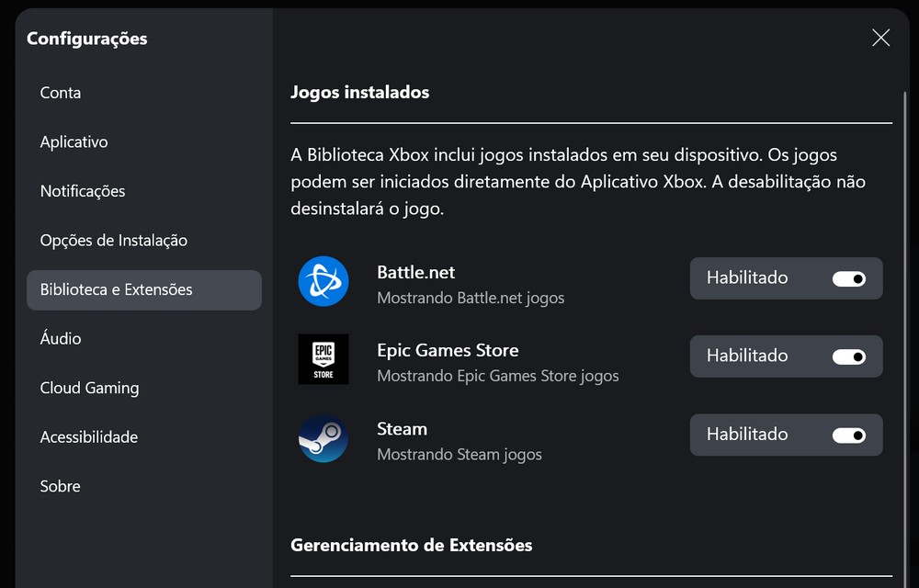Image resolution: width=919 pixels, height=588 pixels.
Task: Open Opções de Instalação
Action: click(x=114, y=241)
